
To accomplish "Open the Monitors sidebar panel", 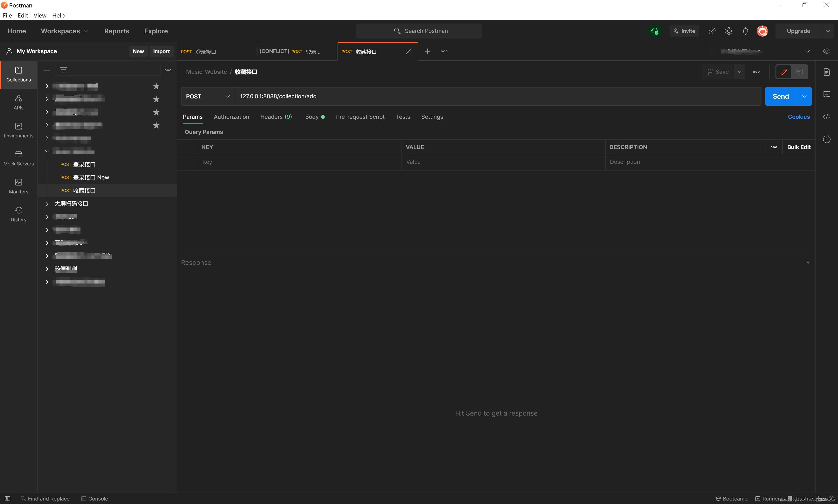I will [x=19, y=186].
